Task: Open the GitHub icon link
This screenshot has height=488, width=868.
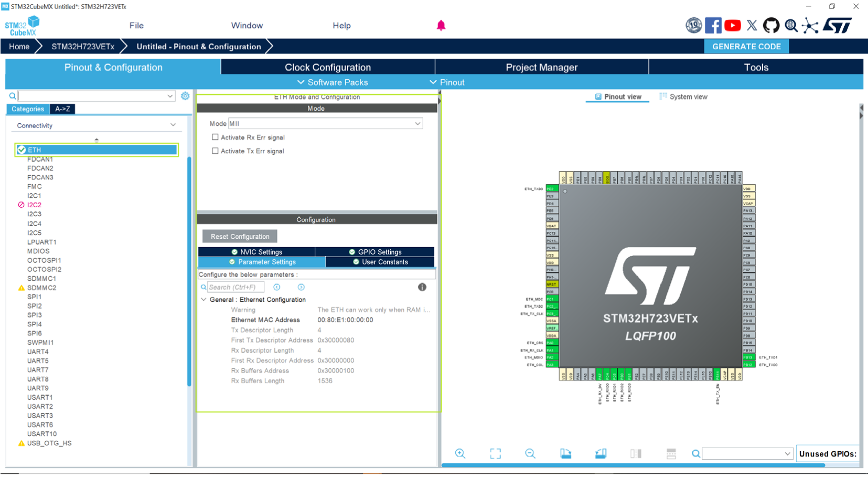Action: click(x=771, y=25)
